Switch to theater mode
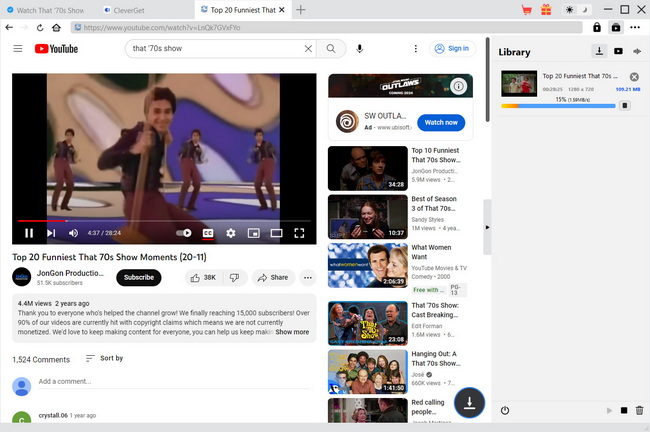 coord(276,233)
